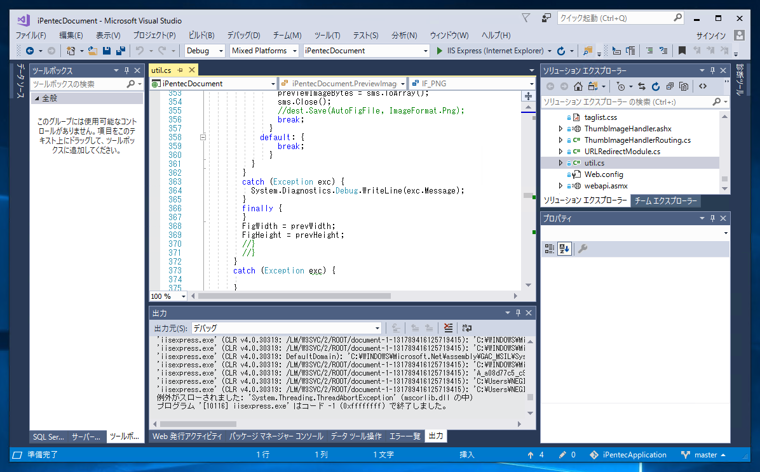The image size is (760, 472).
Task: Switch to the パッケージ マネージャー コンソール tab
Action: [276, 436]
